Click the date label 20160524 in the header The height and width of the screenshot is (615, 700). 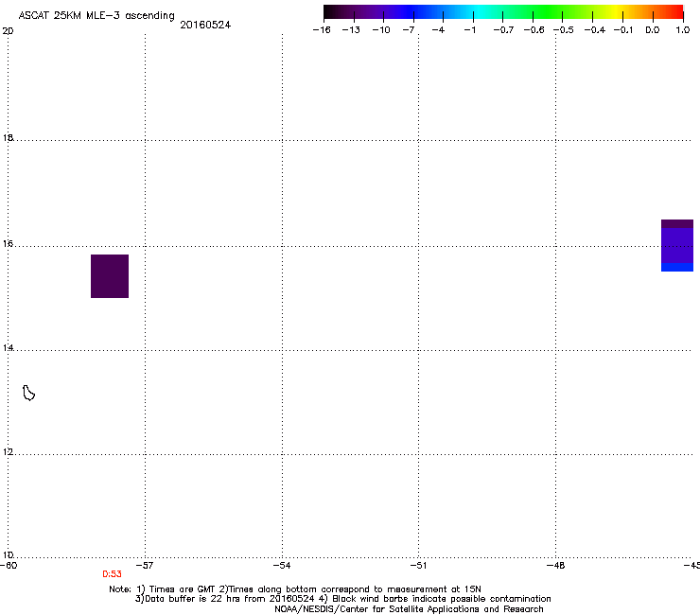click(205, 25)
